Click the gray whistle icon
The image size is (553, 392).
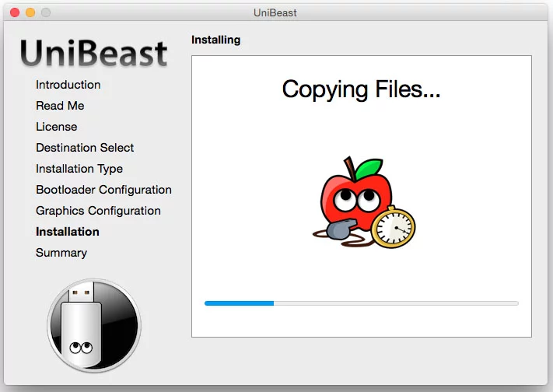point(341,229)
